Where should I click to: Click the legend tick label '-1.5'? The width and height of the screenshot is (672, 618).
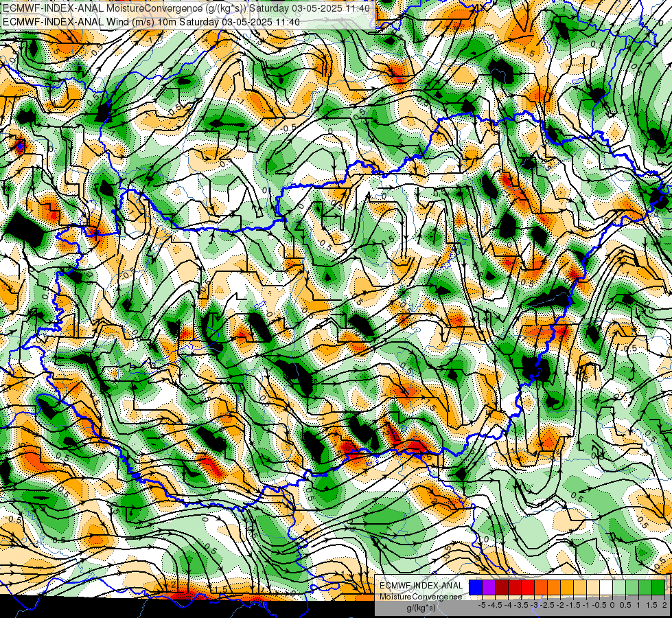tap(573, 605)
